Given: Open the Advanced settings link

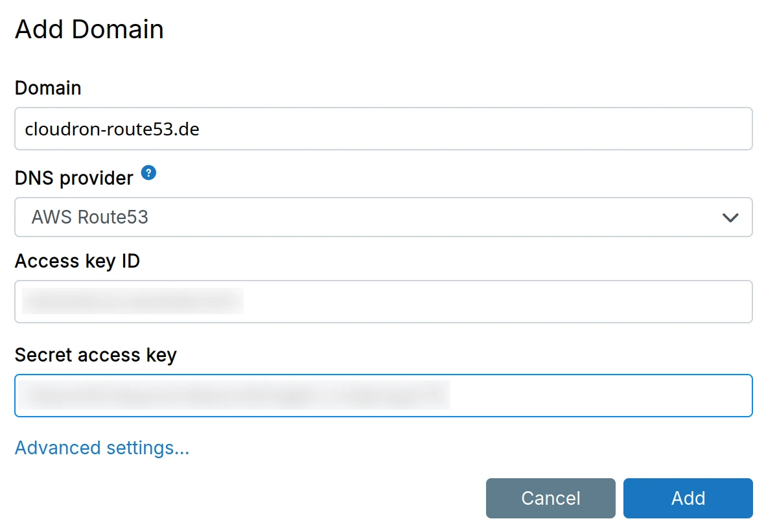Looking at the screenshot, I should pos(102,448).
